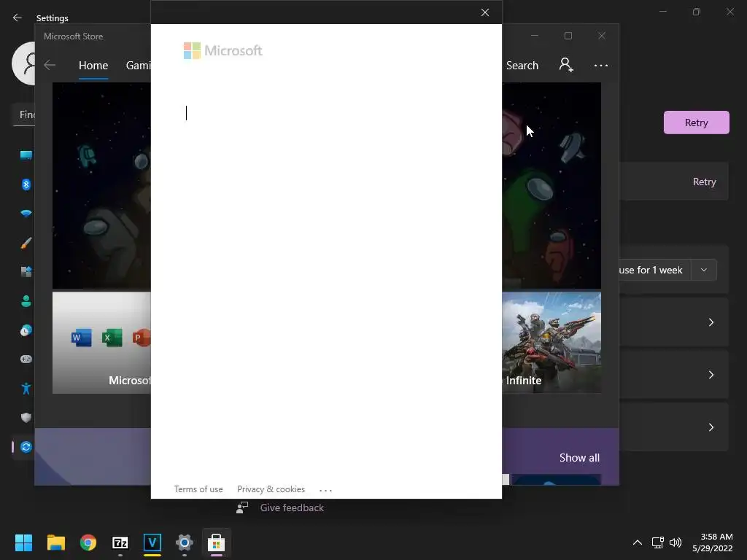Open Bluetooth & devices in Settings sidebar

26,184
